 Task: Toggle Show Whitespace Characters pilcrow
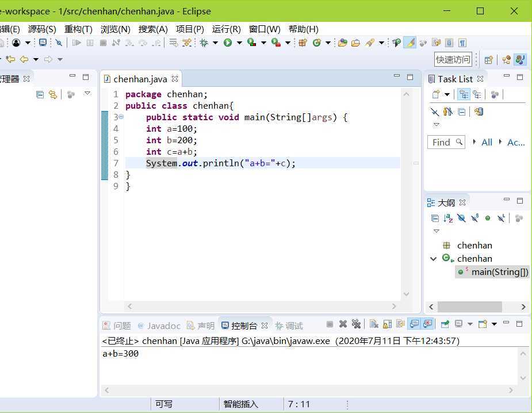(462, 43)
